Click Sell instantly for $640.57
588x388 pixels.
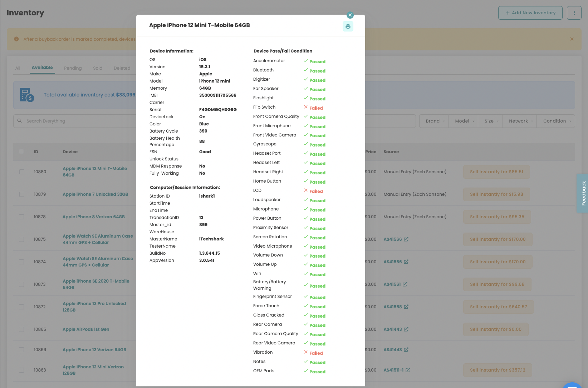pos(499,307)
